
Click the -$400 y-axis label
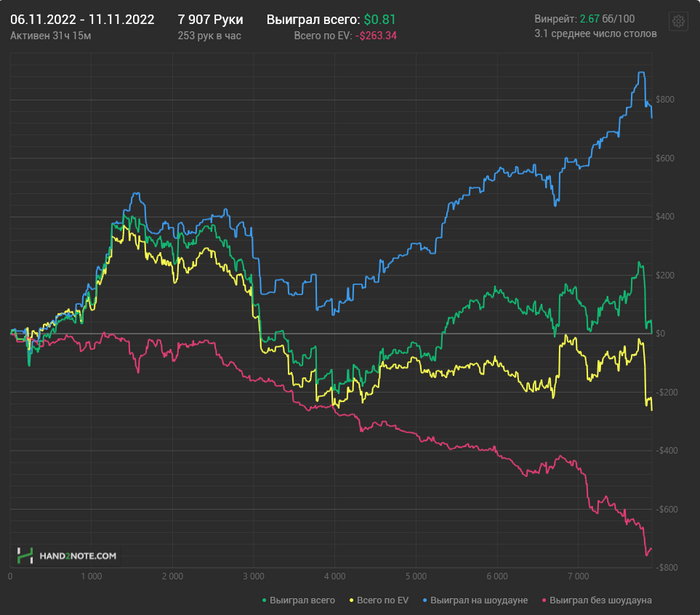667,451
